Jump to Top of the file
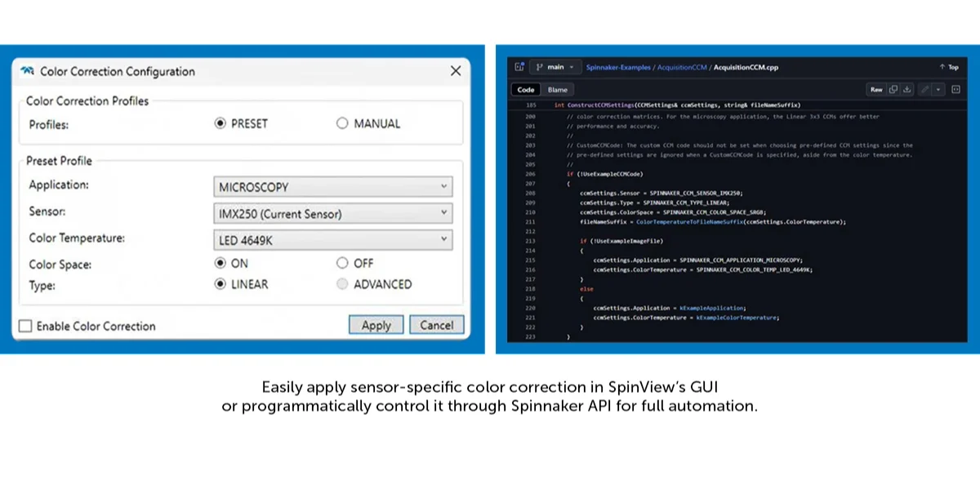This screenshot has height=490, width=980. pos(949,67)
